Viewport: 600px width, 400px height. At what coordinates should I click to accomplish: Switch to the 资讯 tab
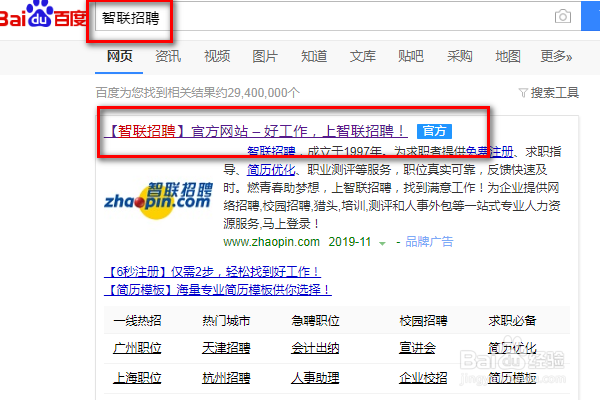coord(168,56)
